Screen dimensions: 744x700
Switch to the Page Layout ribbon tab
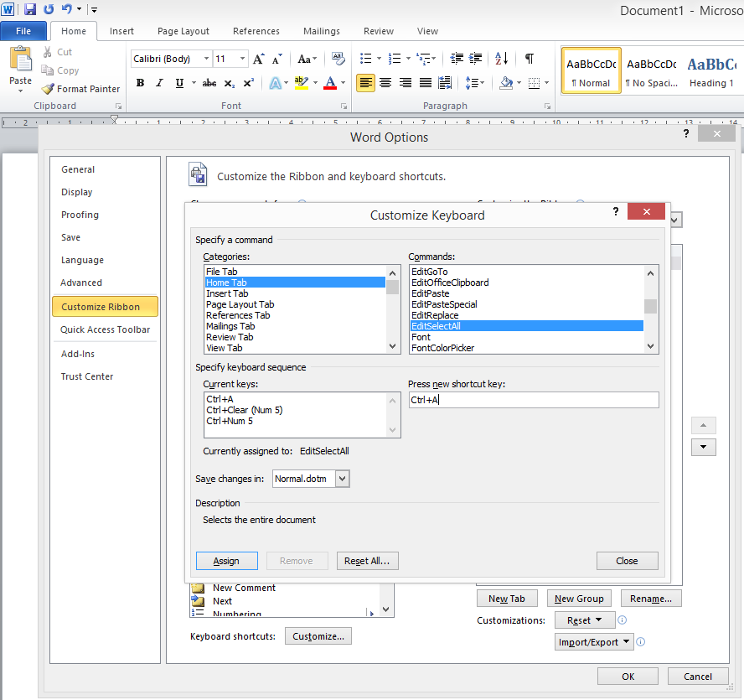183,31
